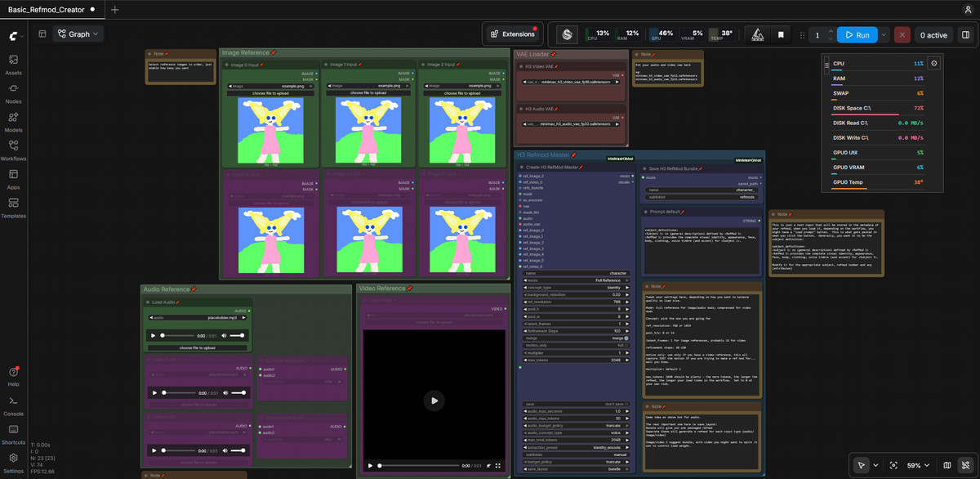The image size is (980, 479).
Task: Toggle the left sidebar panel button
Action: (42, 34)
